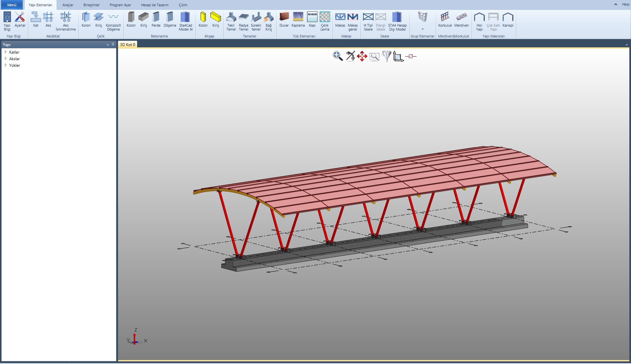Click the filter funnel icon in viewport toolbar

pyautogui.click(x=386, y=56)
